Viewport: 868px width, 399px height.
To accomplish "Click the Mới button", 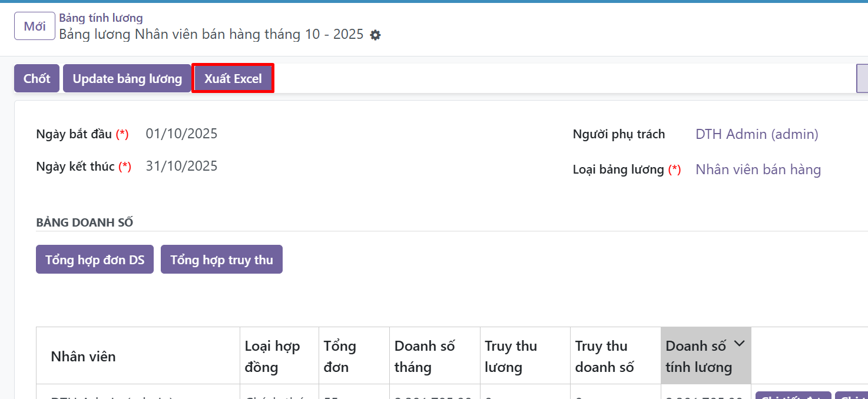I will coord(35,26).
